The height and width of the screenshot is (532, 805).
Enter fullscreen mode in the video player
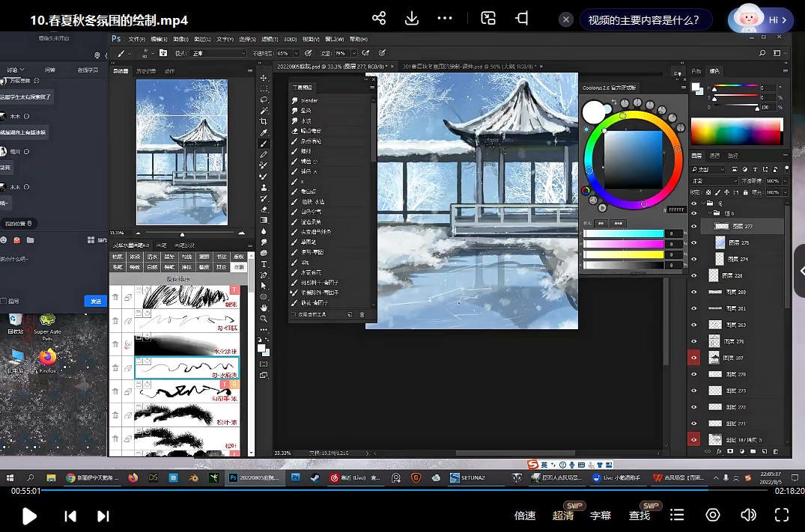click(782, 515)
